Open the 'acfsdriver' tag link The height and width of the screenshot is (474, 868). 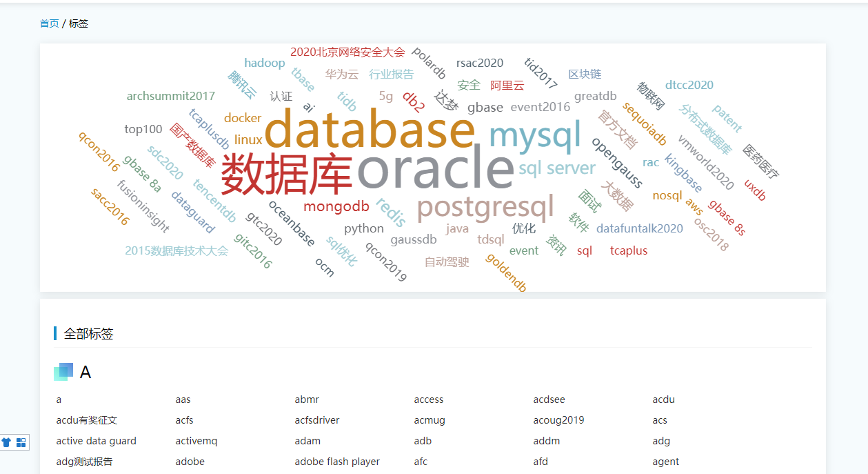[x=317, y=420]
